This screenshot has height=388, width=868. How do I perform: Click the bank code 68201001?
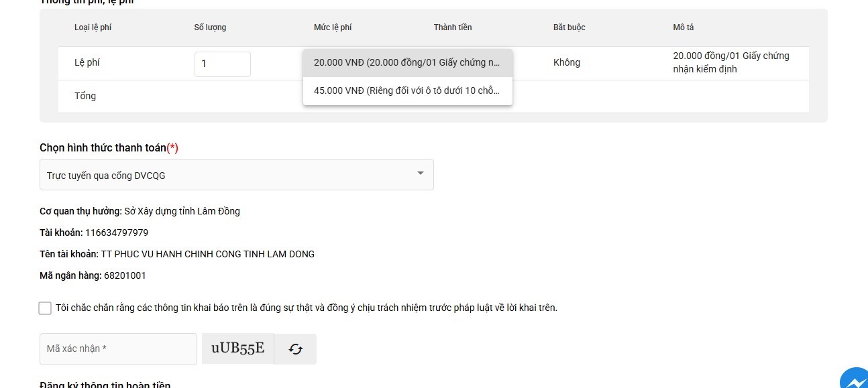[x=125, y=275]
